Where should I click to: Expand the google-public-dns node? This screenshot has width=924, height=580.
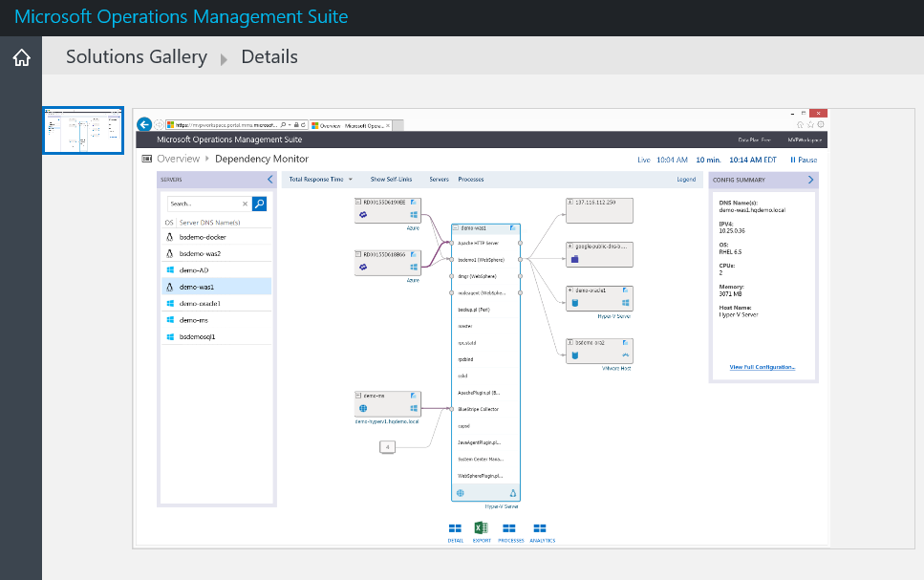click(569, 246)
